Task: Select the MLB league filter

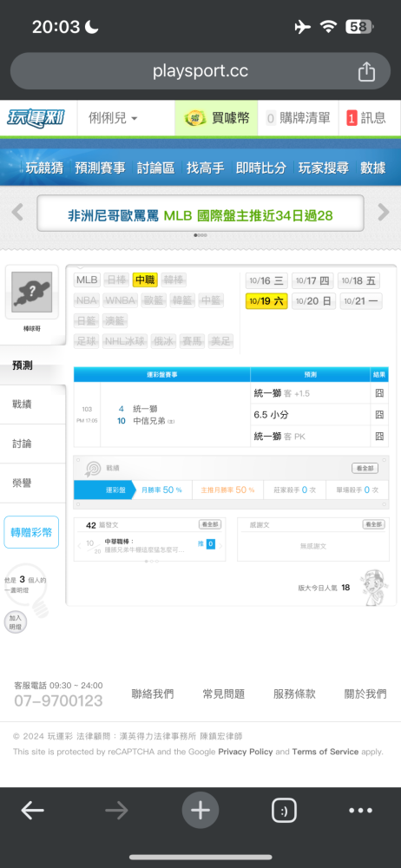Action: click(87, 280)
